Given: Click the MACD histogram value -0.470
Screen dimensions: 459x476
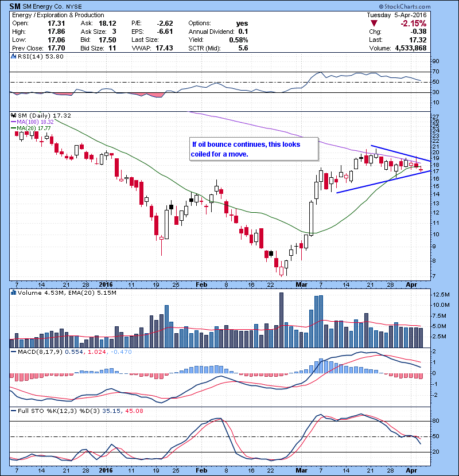Looking at the screenshot, I should pyautogui.click(x=121, y=352).
